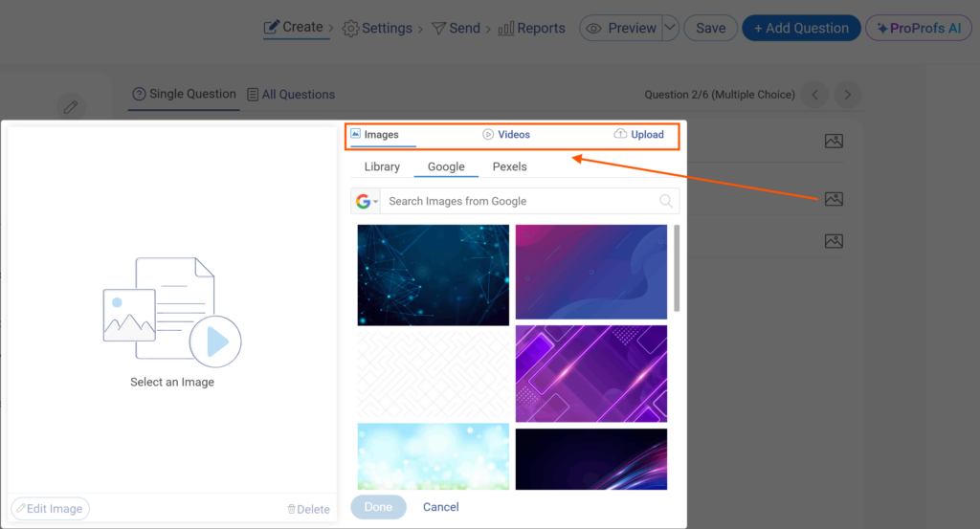Open the Send step
Image resolution: width=980 pixels, height=529 pixels.
tap(456, 28)
